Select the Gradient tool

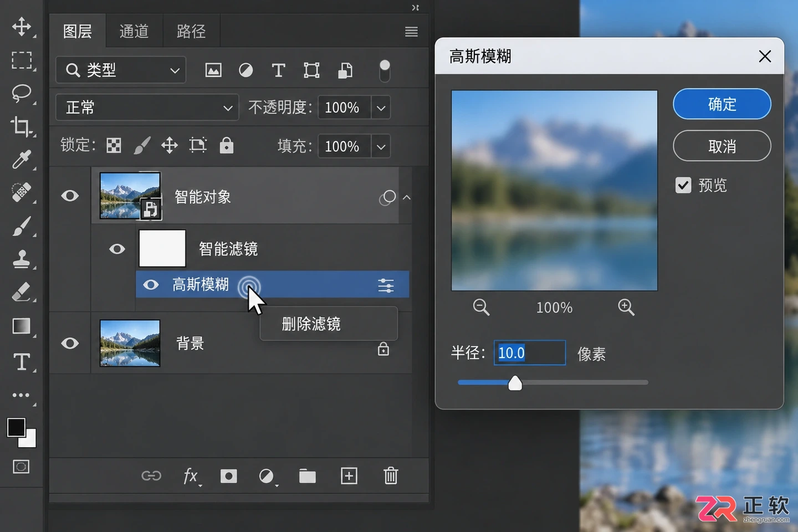click(x=22, y=326)
